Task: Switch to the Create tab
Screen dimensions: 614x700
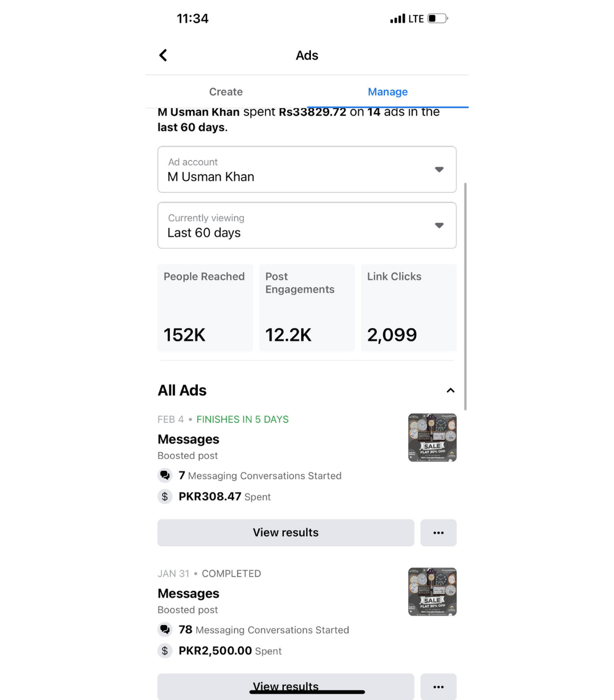Action: (226, 92)
